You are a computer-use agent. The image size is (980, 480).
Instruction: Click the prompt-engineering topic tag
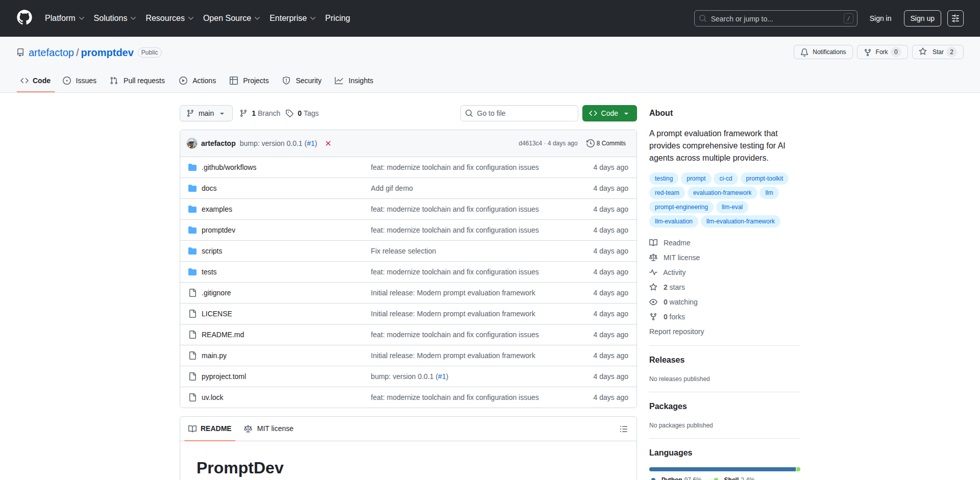681,207
